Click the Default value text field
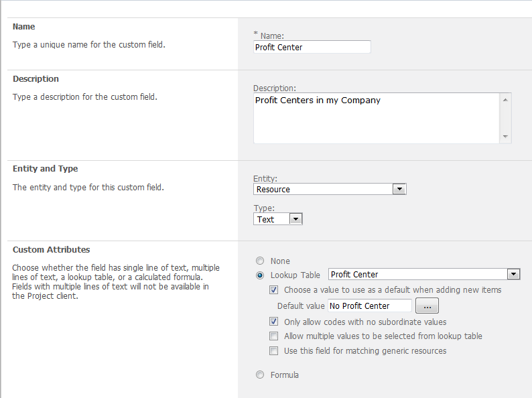Image resolution: width=532 pixels, height=398 pixels. coord(369,306)
